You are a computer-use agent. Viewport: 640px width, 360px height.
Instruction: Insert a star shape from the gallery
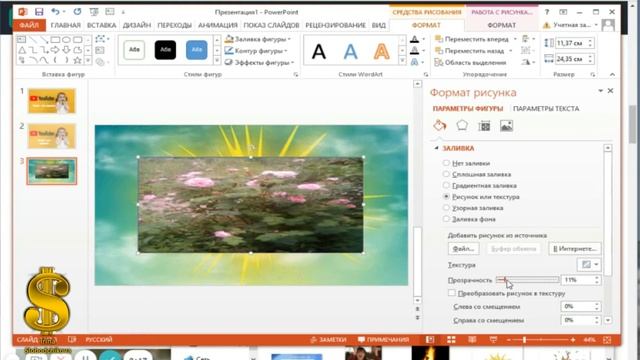[x=77, y=60]
